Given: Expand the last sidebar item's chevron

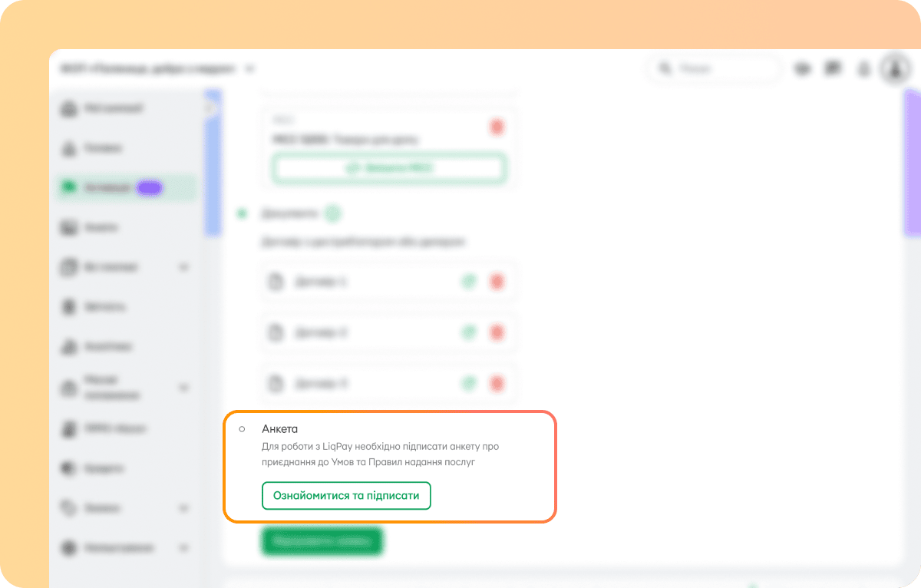Looking at the screenshot, I should click(x=183, y=548).
